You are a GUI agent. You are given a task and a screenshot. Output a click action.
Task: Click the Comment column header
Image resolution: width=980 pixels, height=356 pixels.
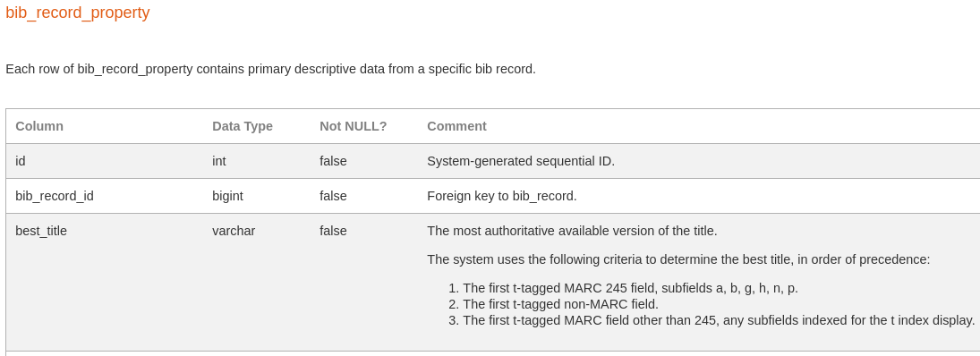click(x=456, y=126)
